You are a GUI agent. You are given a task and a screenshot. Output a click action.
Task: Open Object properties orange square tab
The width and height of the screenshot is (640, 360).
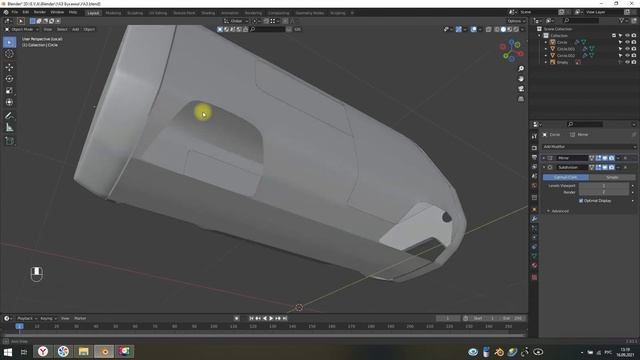pos(534,209)
